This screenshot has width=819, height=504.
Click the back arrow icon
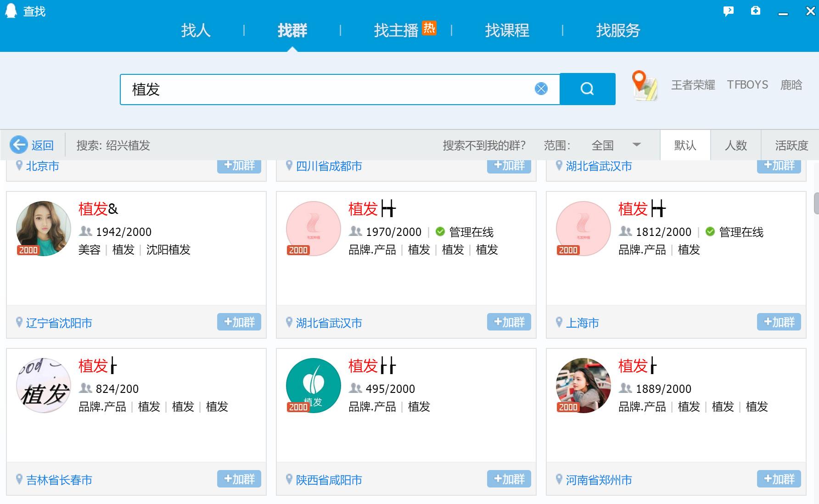[x=19, y=145]
